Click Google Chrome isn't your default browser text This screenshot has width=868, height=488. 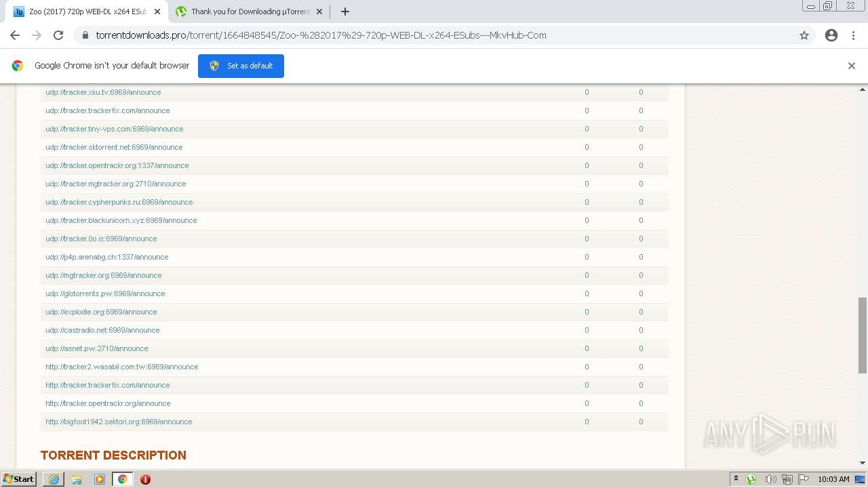click(x=112, y=66)
